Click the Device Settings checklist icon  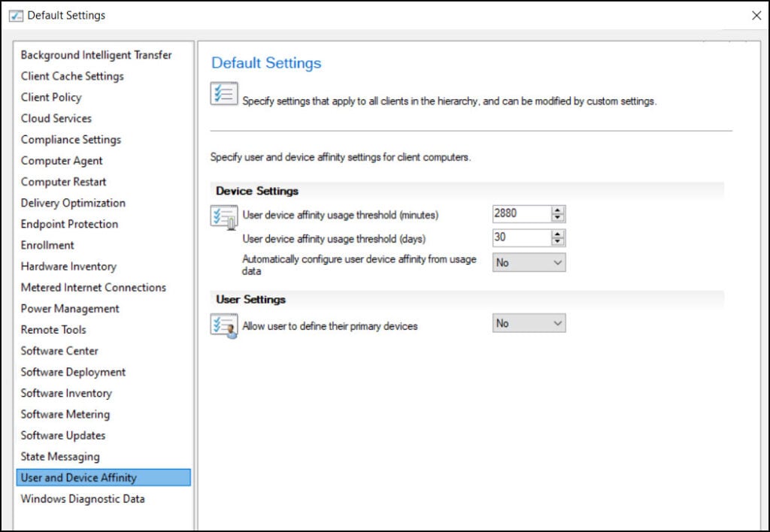point(224,217)
